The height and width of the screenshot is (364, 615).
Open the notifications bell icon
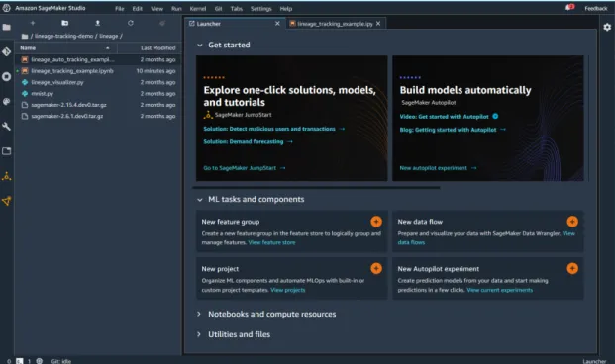569,8
